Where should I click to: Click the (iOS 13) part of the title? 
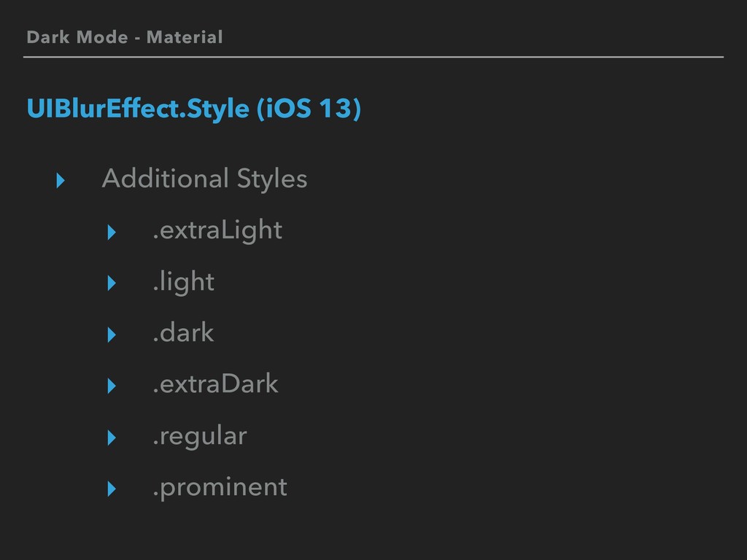pos(309,109)
